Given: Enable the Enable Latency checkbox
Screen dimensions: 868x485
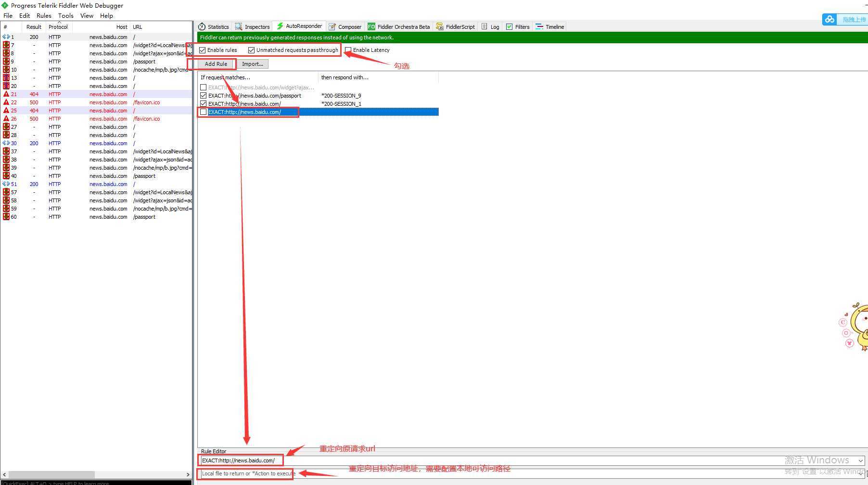Looking at the screenshot, I should click(348, 50).
